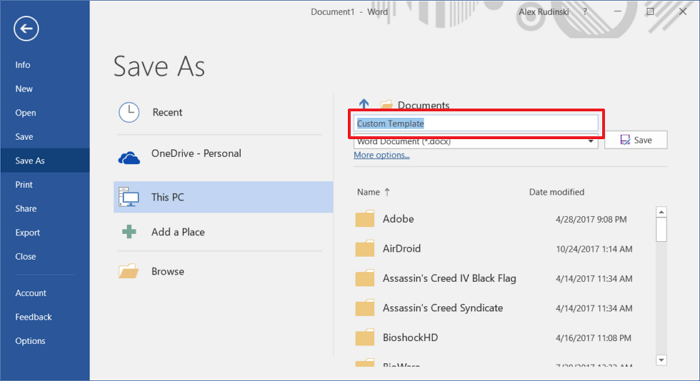Screen dimensions: 700x381
Task: Click the Help question mark icon
Action: (585, 12)
